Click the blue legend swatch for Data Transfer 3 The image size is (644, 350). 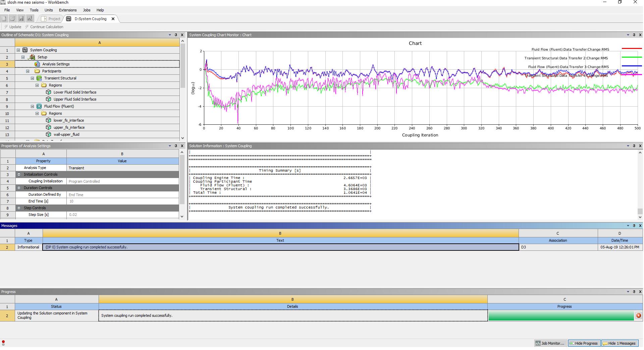click(632, 66)
